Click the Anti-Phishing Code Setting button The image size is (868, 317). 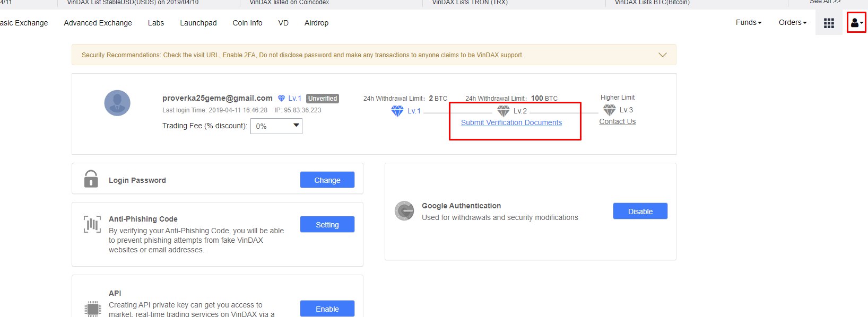click(327, 224)
